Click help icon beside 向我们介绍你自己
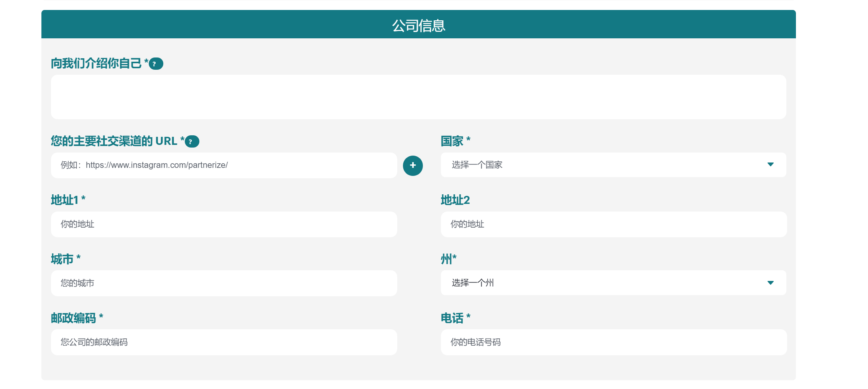Screen dimensions: 868x389 pos(156,64)
